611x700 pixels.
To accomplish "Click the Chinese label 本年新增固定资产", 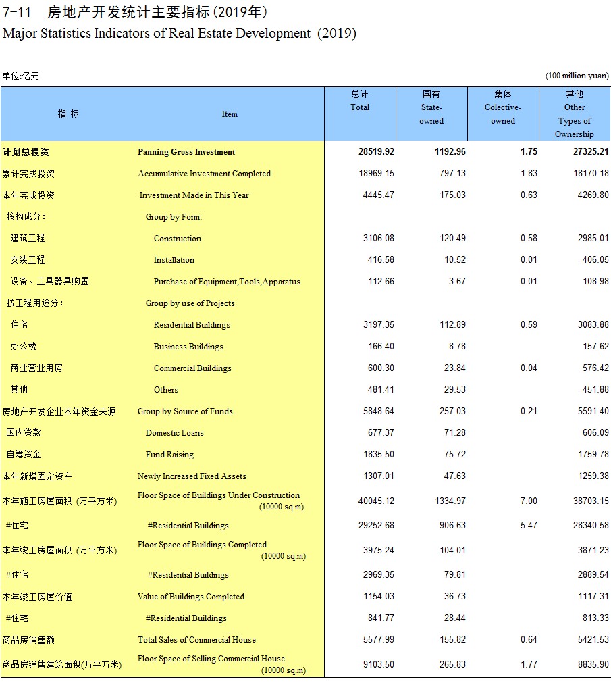I will (x=37, y=477).
